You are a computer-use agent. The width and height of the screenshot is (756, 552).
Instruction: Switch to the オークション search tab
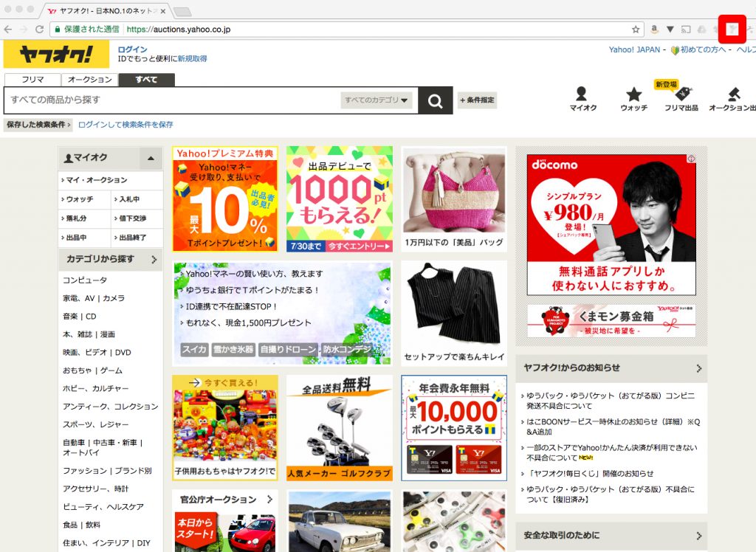[90, 80]
